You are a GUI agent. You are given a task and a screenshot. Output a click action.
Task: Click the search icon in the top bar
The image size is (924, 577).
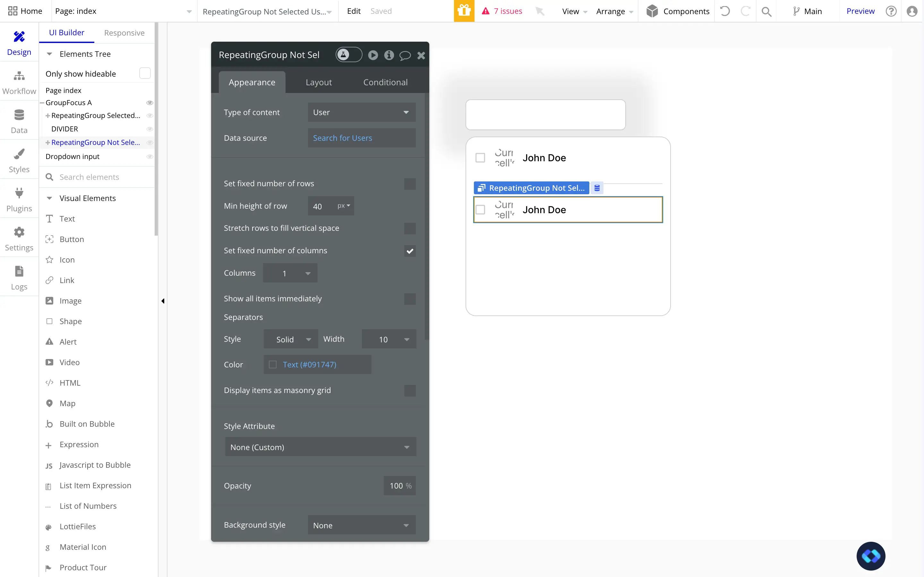pos(767,11)
